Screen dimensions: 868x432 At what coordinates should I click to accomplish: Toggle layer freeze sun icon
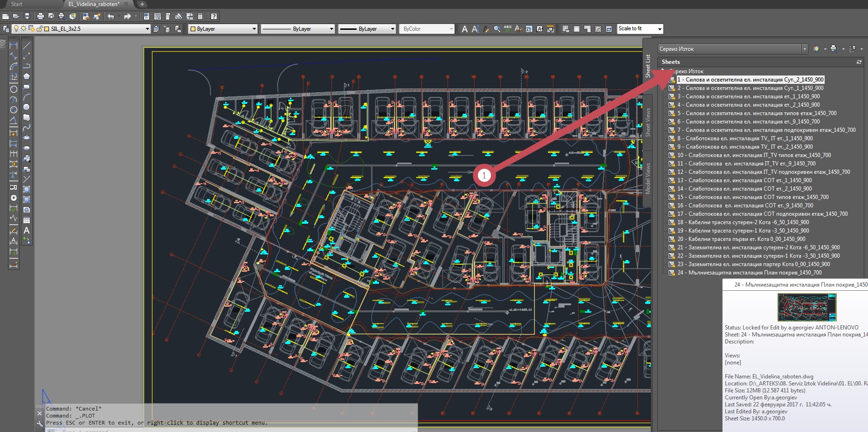pyautogui.click(x=23, y=28)
